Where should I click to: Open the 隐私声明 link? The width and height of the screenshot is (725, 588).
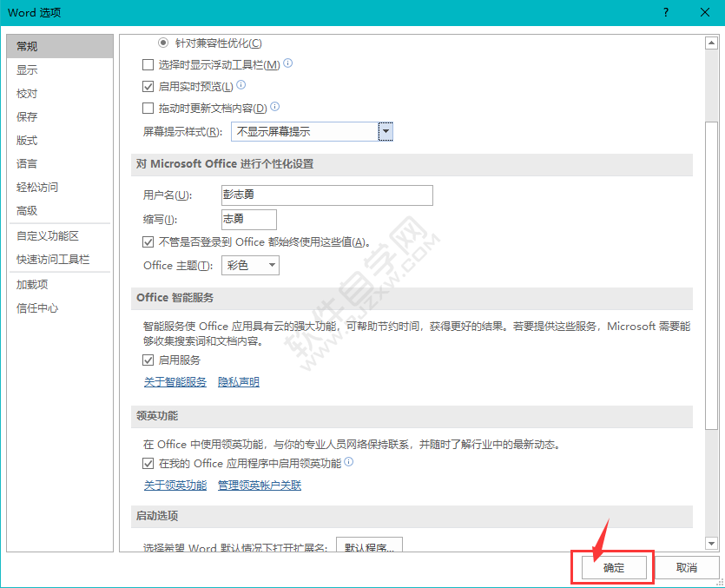[x=238, y=381]
